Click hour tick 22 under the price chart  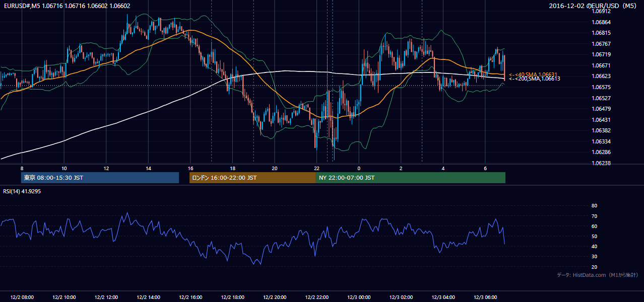click(316, 168)
